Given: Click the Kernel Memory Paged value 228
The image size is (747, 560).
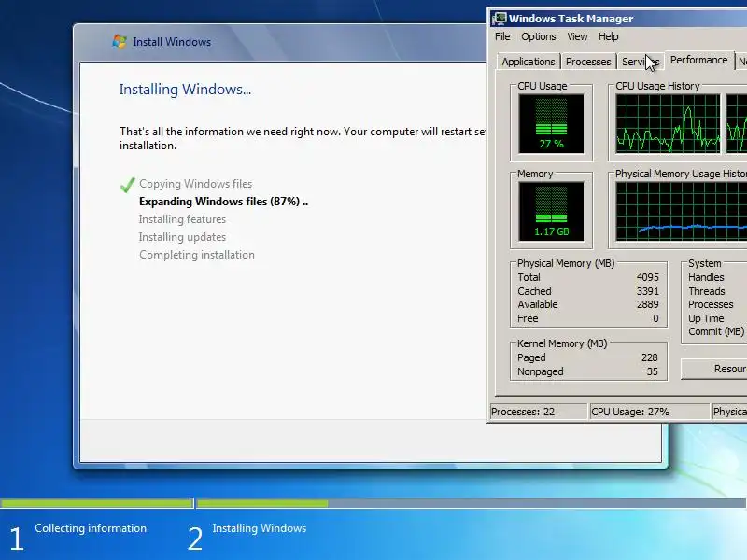Looking at the screenshot, I should click(649, 357).
